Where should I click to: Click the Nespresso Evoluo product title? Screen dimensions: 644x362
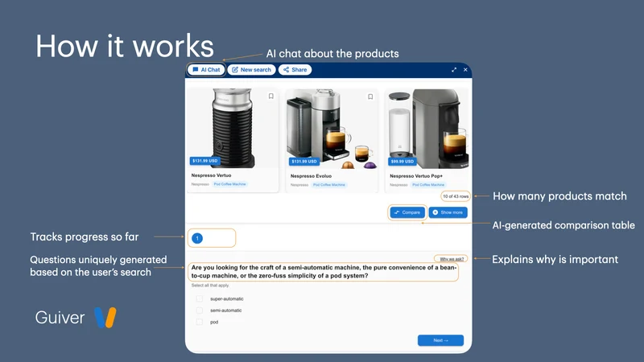pos(311,176)
